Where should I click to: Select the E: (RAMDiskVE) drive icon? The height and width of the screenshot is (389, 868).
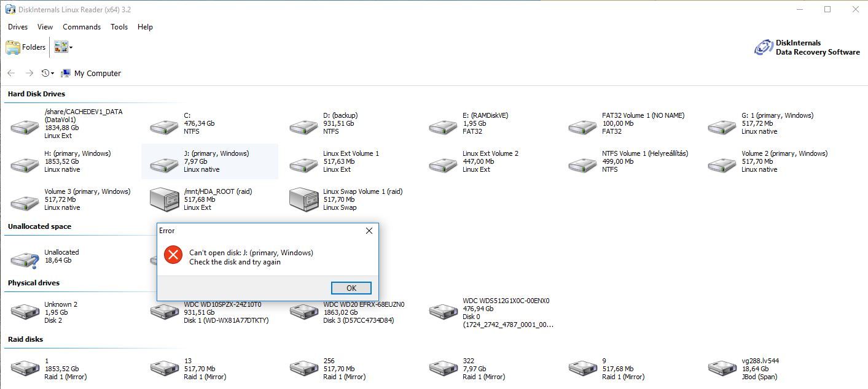coord(443,127)
